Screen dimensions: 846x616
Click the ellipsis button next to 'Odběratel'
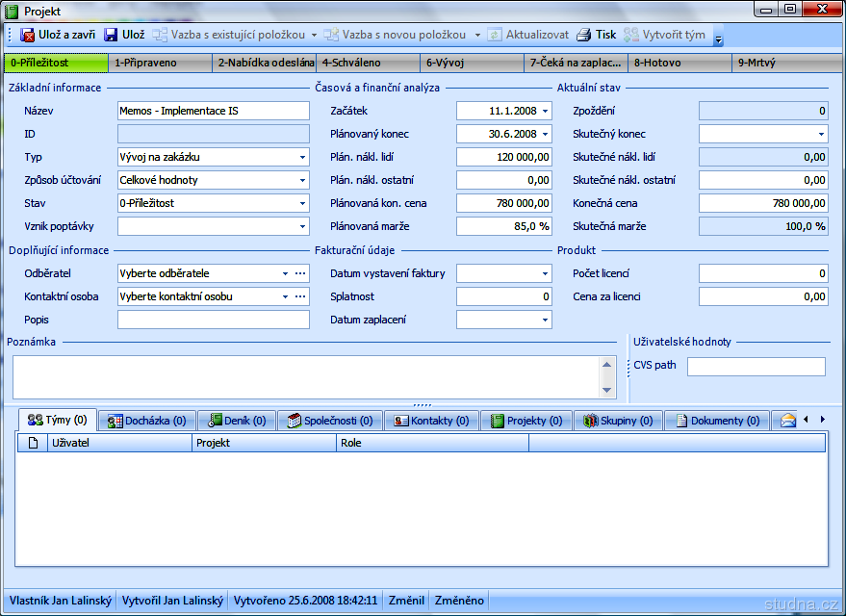[x=300, y=273]
